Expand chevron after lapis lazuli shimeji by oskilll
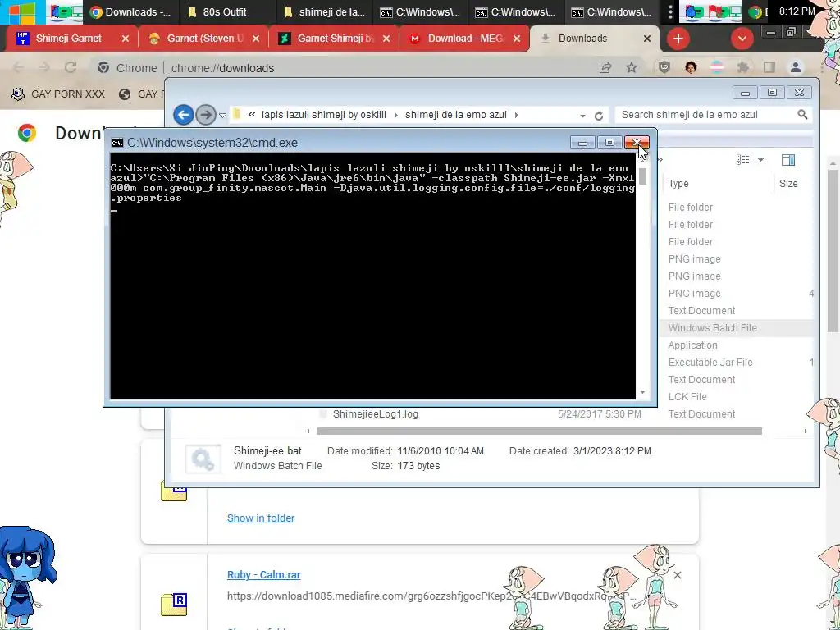840x630 pixels. (x=396, y=115)
